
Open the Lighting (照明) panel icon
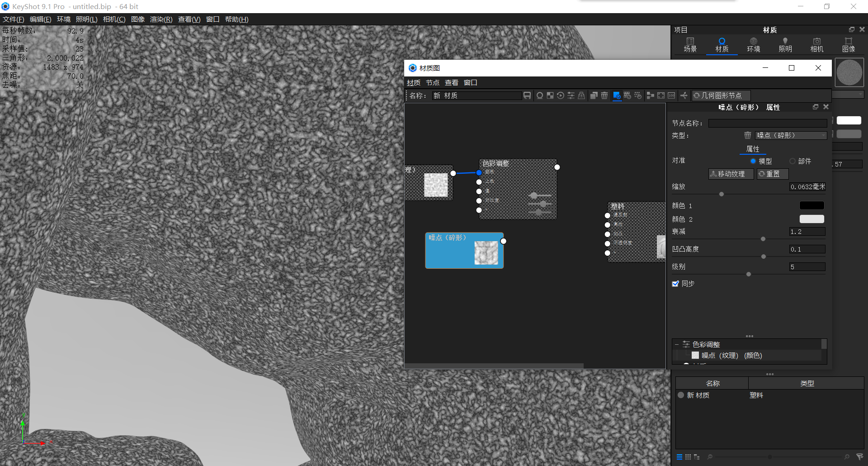[785, 45]
